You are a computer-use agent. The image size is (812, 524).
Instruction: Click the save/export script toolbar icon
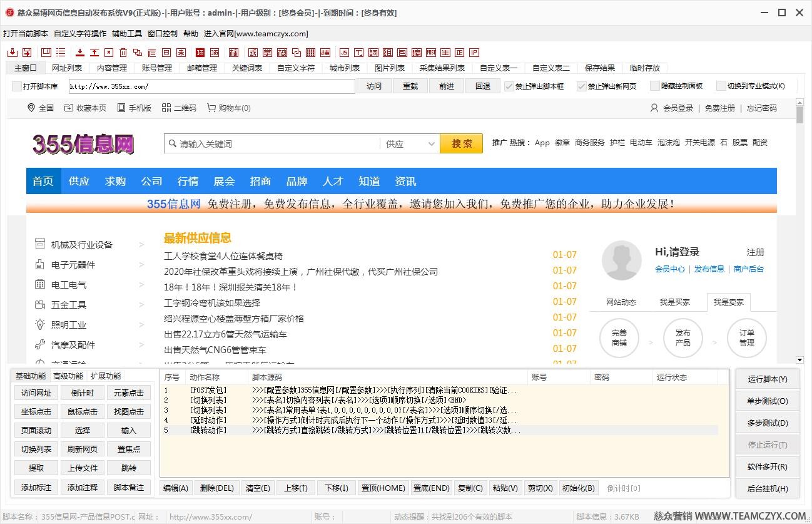click(x=27, y=53)
